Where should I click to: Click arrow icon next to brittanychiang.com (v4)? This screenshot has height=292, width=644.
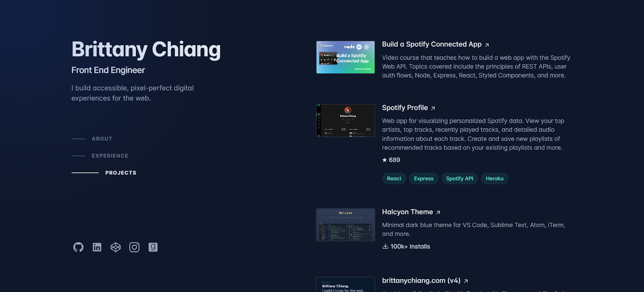pos(466,281)
